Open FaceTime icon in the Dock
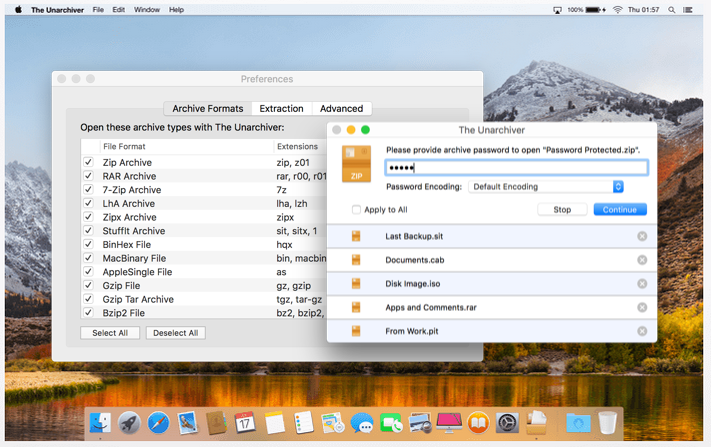 point(391,423)
